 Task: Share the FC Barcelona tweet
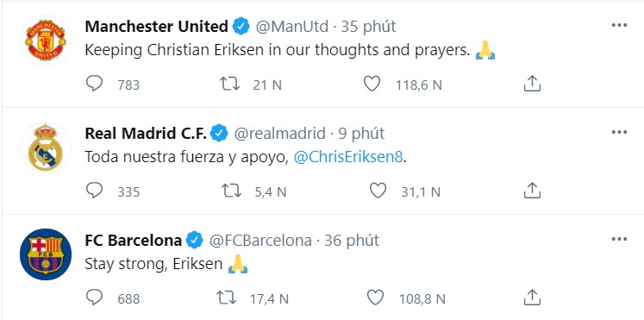[532, 297]
